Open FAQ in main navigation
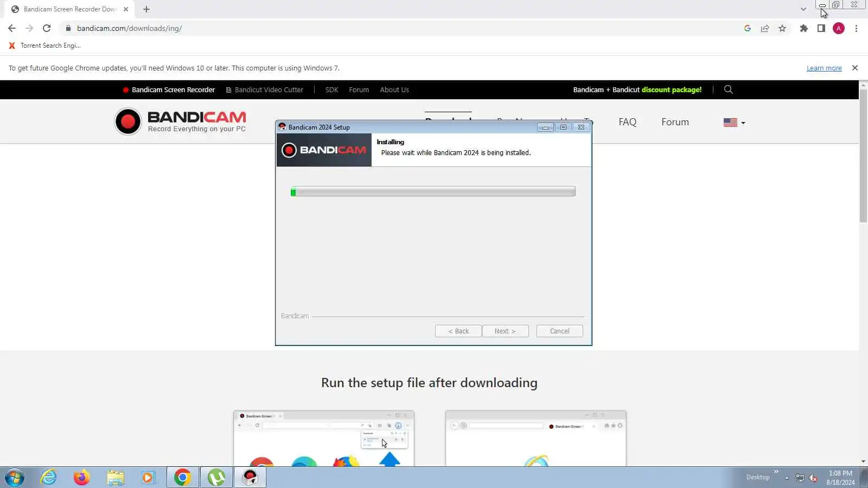Screen dimensions: 868x488 point(627,122)
